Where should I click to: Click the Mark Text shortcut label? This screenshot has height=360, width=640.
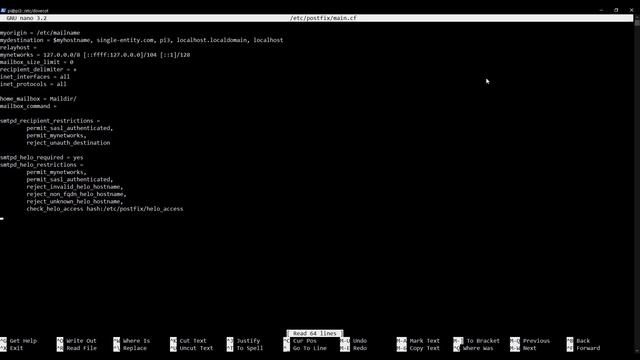pyautogui.click(x=424, y=341)
